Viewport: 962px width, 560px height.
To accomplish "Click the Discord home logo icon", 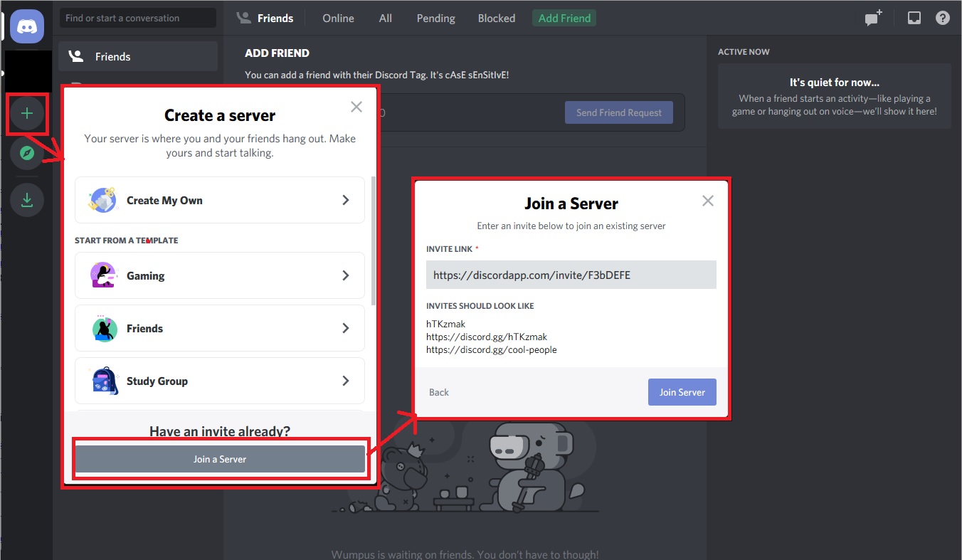I will pos(27,26).
